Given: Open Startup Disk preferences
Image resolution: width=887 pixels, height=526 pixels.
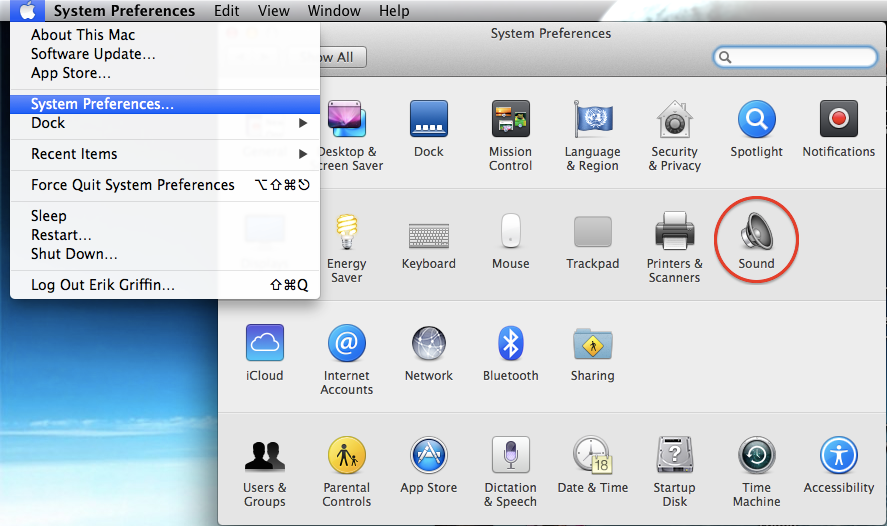Looking at the screenshot, I should [x=674, y=472].
